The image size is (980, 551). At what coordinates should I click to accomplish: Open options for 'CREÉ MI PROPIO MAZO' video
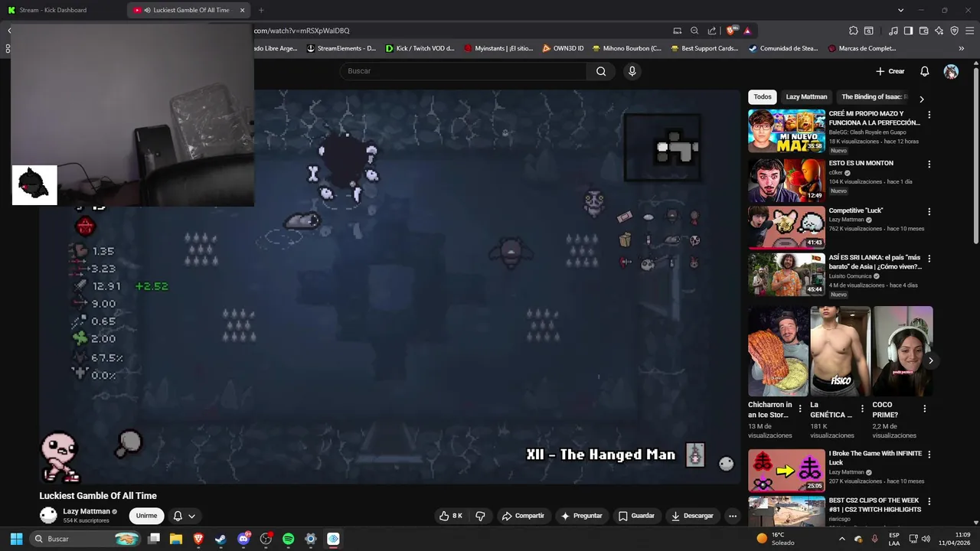pyautogui.click(x=929, y=115)
